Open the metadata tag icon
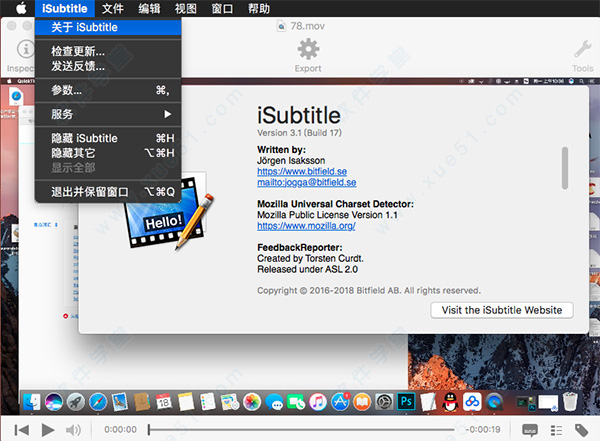The height and width of the screenshot is (441, 600). pyautogui.click(x=581, y=430)
